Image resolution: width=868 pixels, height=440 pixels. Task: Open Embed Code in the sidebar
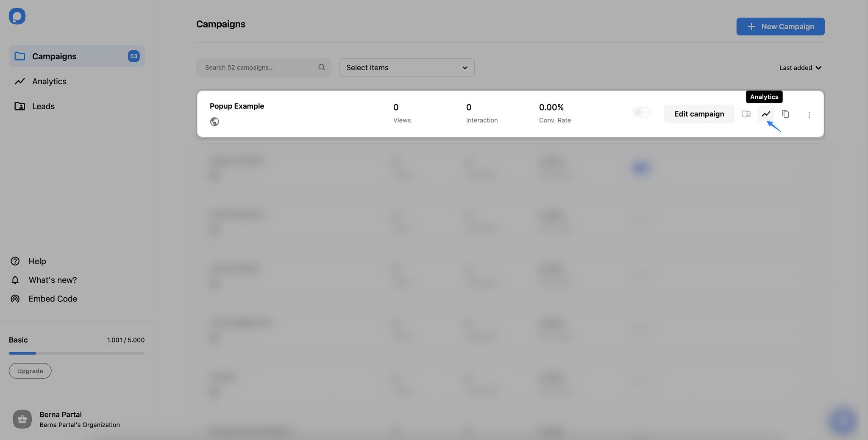tap(53, 299)
